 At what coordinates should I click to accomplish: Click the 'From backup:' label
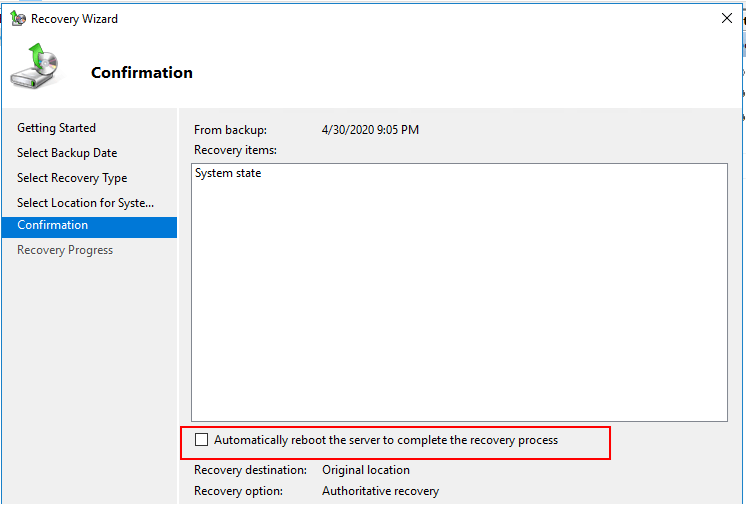pyautogui.click(x=230, y=130)
